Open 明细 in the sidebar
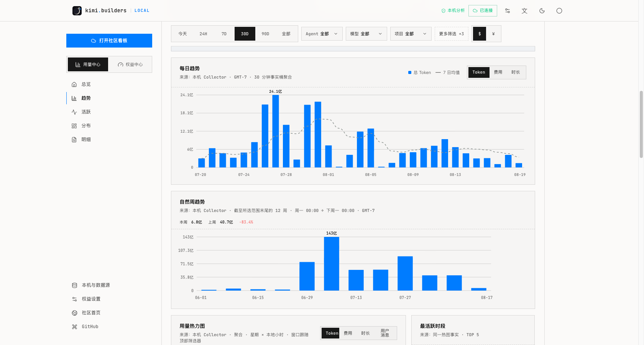This screenshot has width=644, height=345. [x=109, y=140]
